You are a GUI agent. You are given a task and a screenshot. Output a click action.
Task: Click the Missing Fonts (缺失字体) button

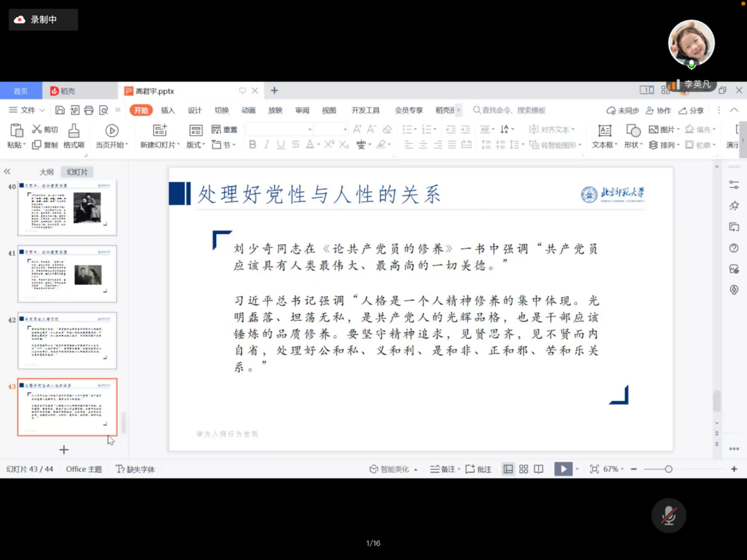pyautogui.click(x=135, y=469)
